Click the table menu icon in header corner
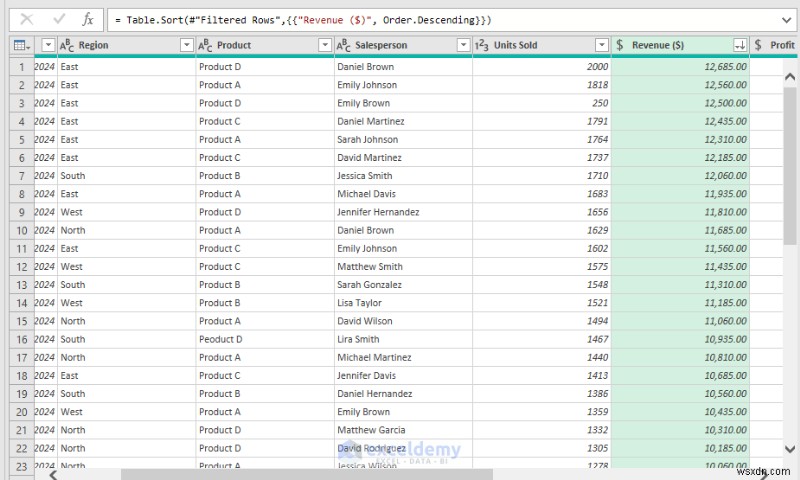The height and width of the screenshot is (480, 800). 21,45
